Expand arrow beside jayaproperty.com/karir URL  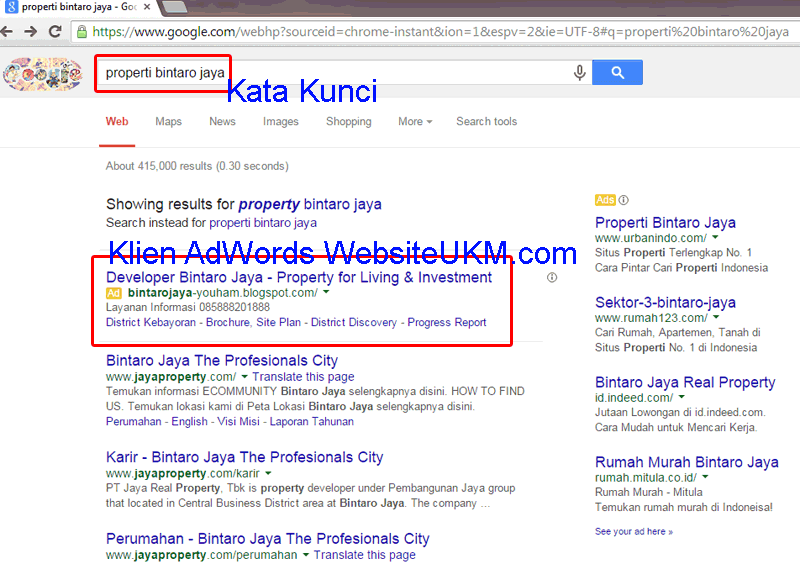(x=268, y=473)
